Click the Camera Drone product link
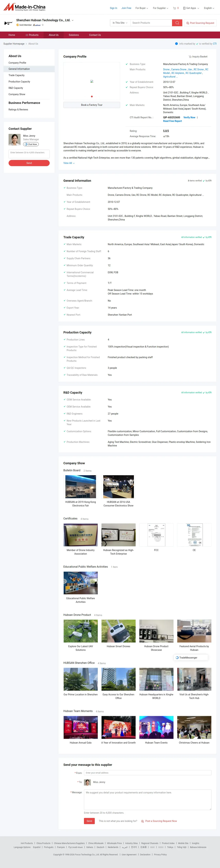This screenshot has height=868, width=220. click(x=179, y=69)
